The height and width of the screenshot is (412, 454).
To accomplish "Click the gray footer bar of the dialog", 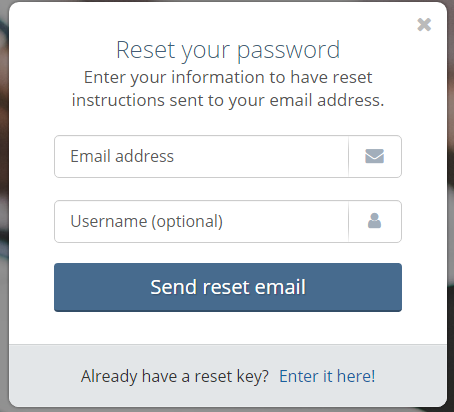I will pos(228,376).
